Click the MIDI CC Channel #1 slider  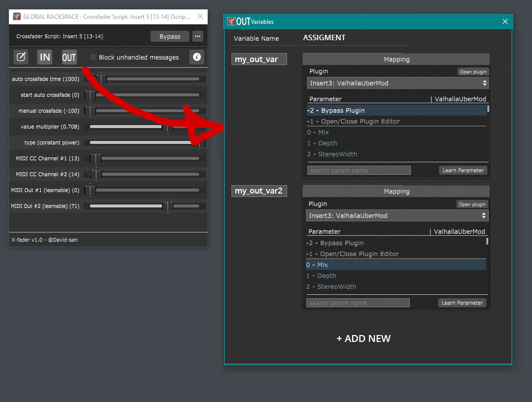point(145,158)
